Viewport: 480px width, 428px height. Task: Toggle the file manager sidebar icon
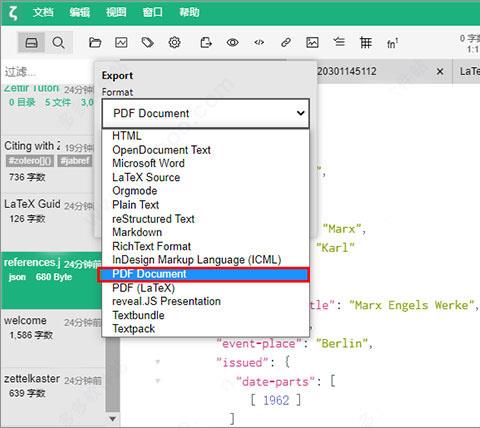(31, 43)
